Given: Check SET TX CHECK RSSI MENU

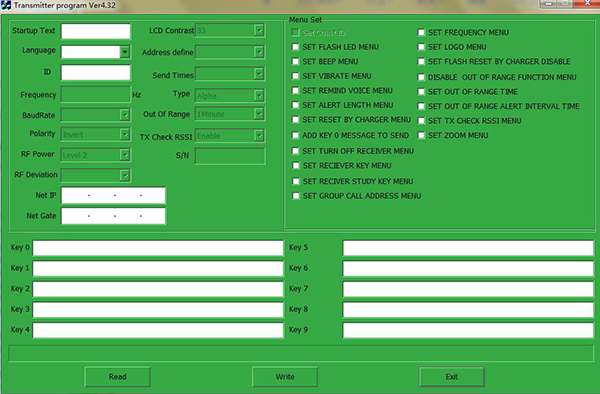Looking at the screenshot, I should point(421,121).
